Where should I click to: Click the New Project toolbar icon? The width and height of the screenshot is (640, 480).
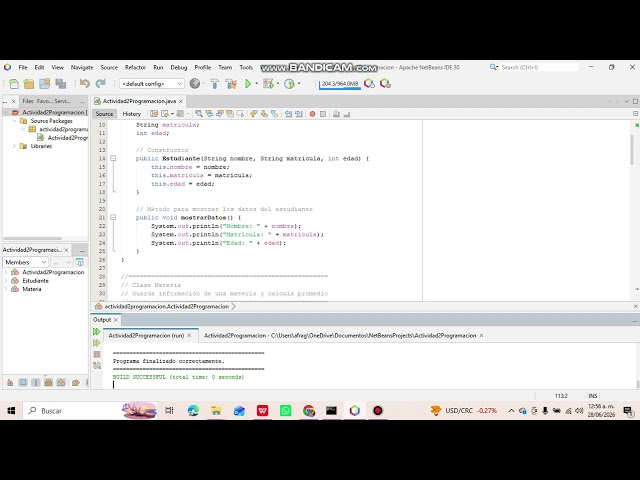29,84
